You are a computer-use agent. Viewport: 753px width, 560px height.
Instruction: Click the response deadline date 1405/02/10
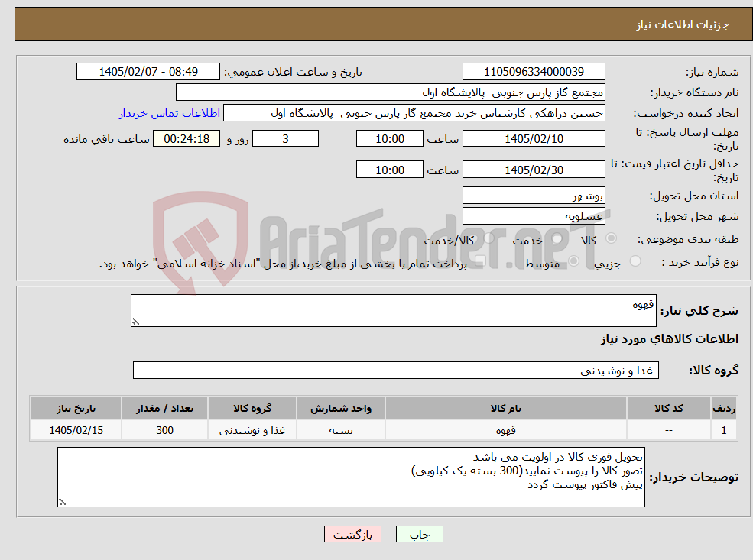pyautogui.click(x=534, y=139)
